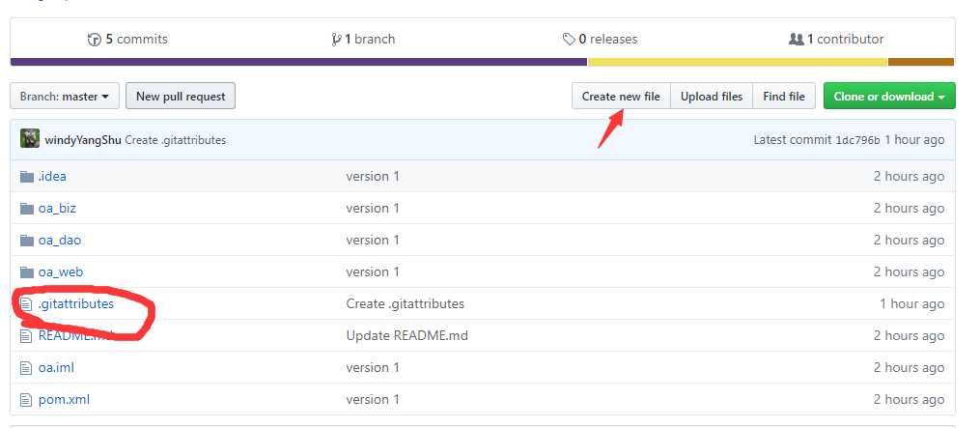This screenshot has width=980, height=428.
Task: Click the releases tag icon
Action: point(568,40)
